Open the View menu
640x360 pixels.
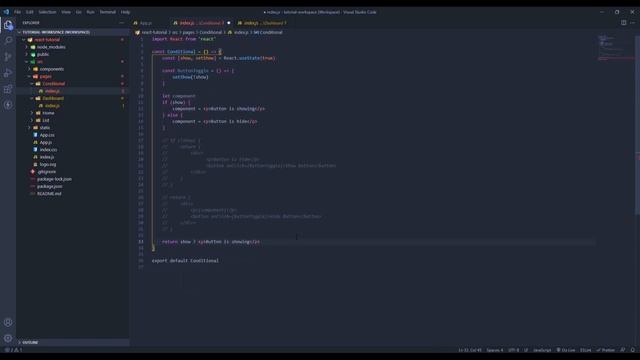click(x=66, y=12)
